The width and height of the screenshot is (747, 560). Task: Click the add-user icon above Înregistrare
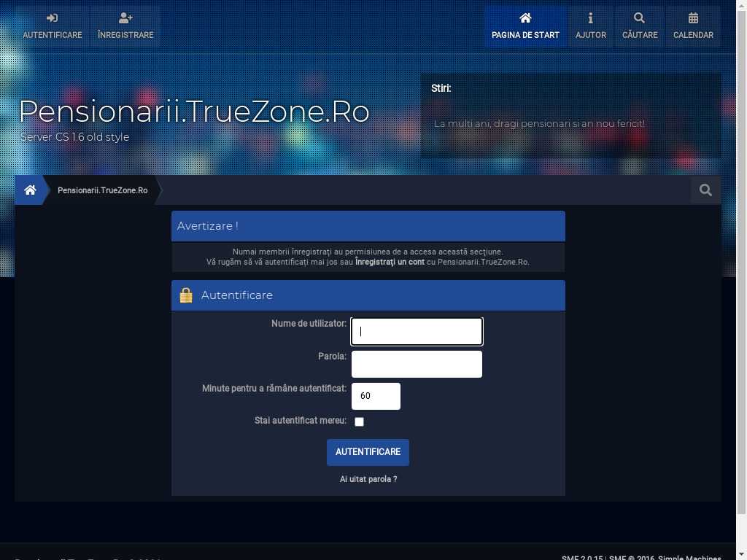125,18
